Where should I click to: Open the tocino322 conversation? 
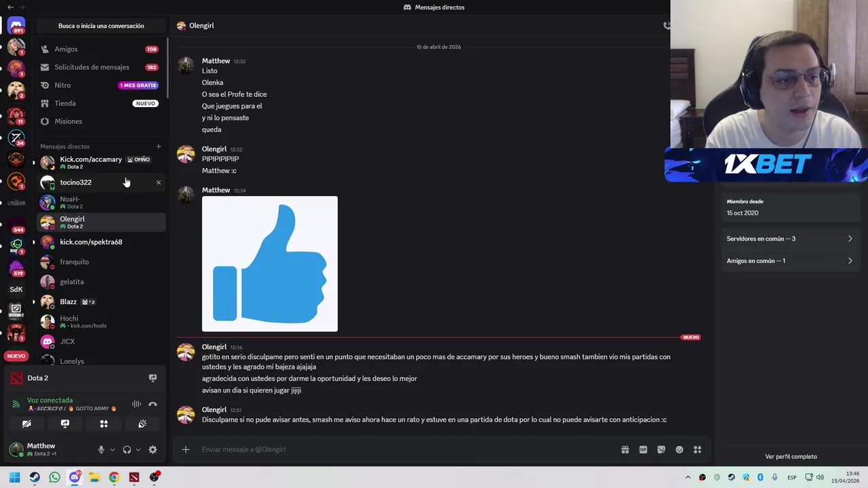click(100, 182)
